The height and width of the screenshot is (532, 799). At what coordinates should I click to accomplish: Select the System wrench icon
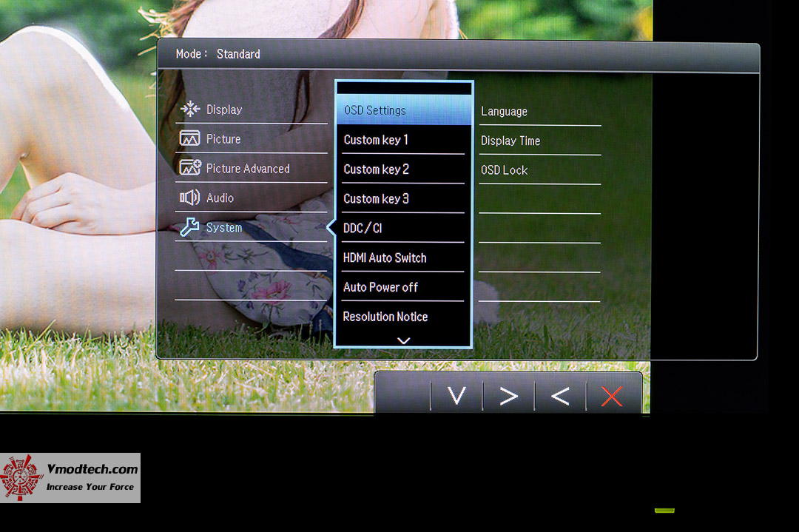click(x=189, y=226)
